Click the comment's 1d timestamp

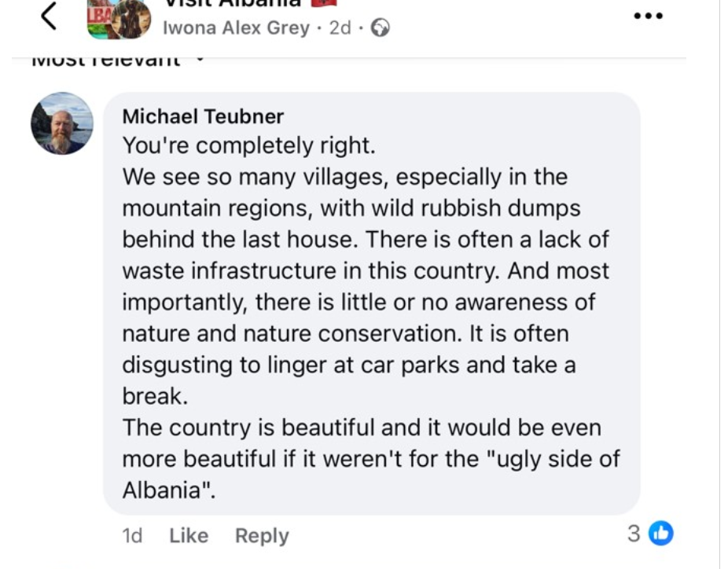point(132,535)
